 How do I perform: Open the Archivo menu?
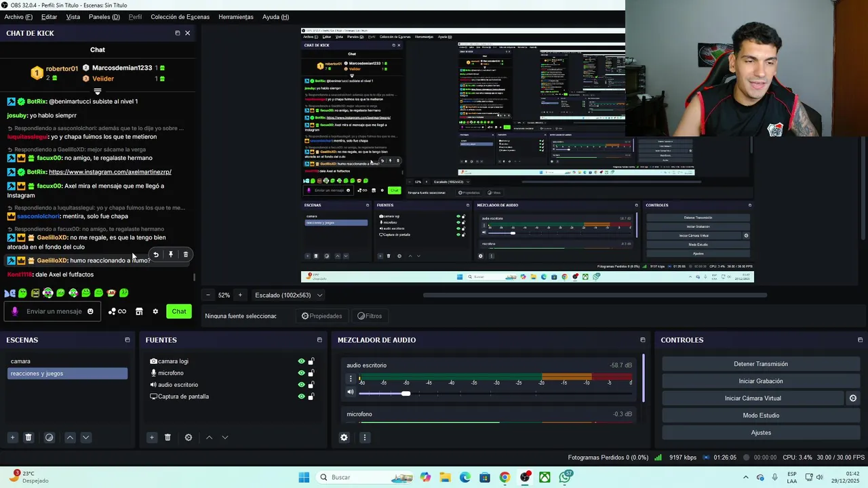pyautogui.click(x=18, y=17)
